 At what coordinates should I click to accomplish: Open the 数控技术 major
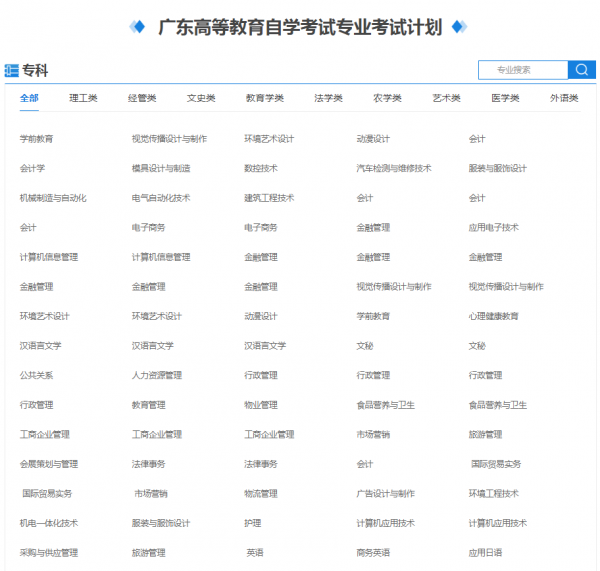(x=261, y=168)
